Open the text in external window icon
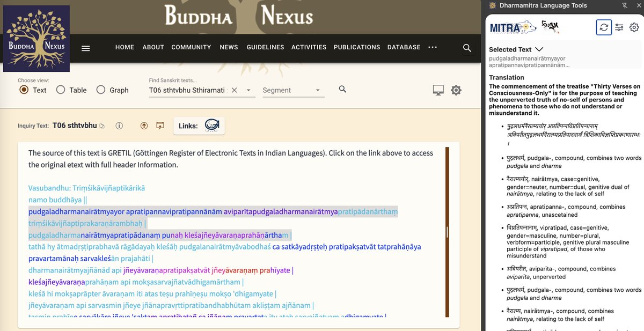 click(160, 125)
